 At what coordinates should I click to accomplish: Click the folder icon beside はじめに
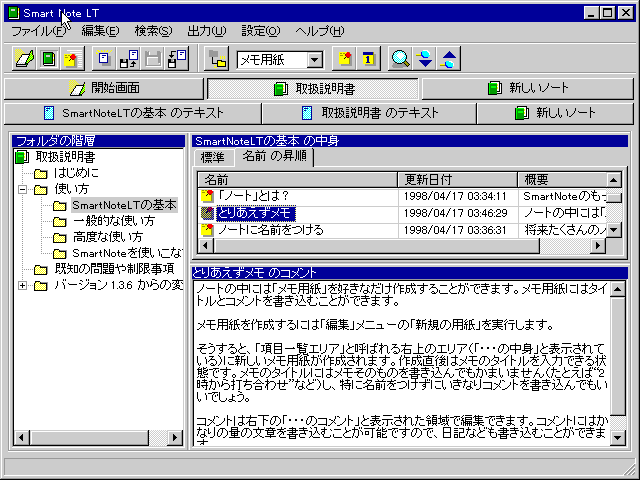coord(40,173)
